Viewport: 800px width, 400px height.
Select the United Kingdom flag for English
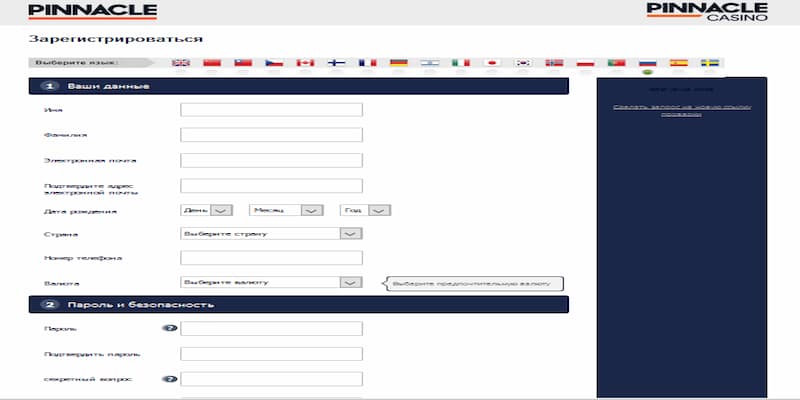point(181,63)
